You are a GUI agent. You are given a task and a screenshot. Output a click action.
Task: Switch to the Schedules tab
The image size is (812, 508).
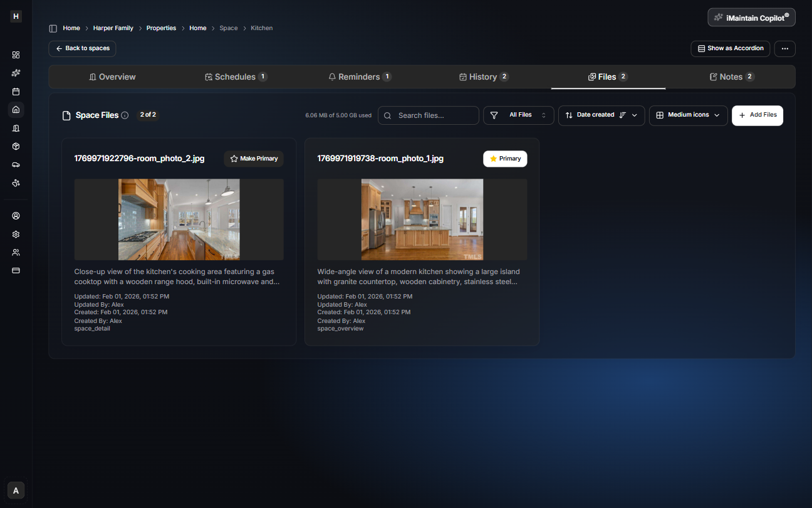(x=236, y=77)
